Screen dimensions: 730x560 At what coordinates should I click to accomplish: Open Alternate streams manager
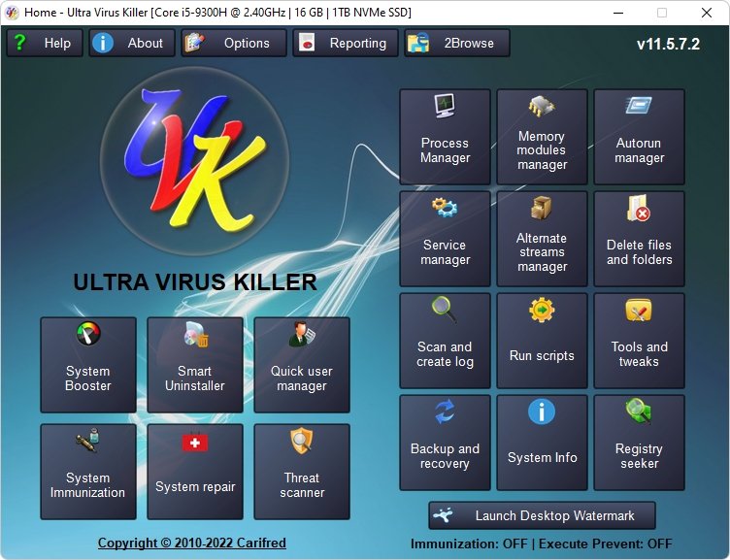tap(542, 239)
